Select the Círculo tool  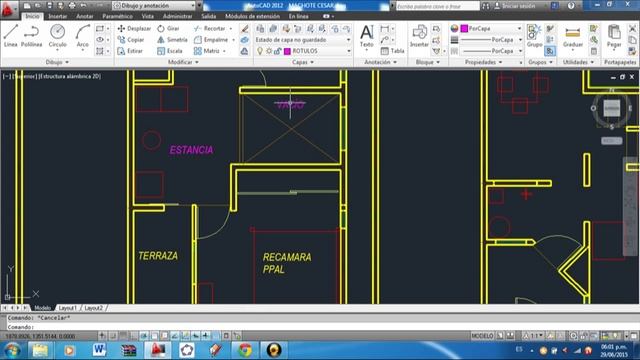[58, 36]
